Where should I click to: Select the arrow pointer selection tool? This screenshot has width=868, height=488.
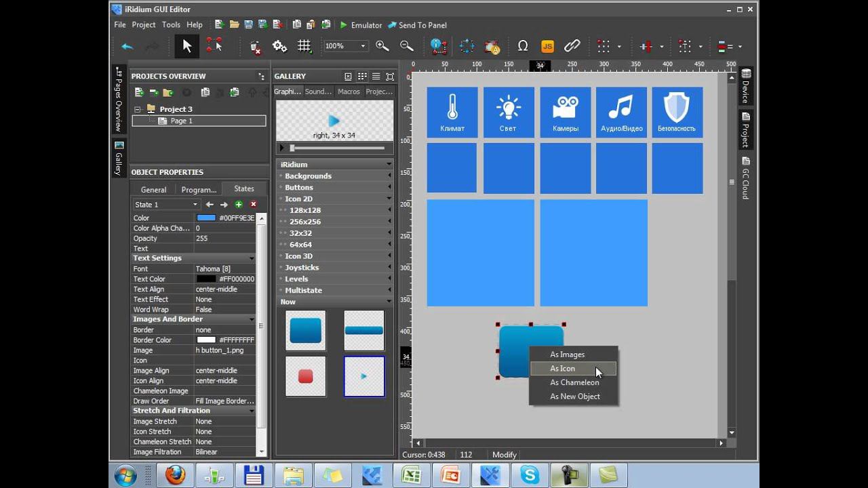(x=187, y=46)
